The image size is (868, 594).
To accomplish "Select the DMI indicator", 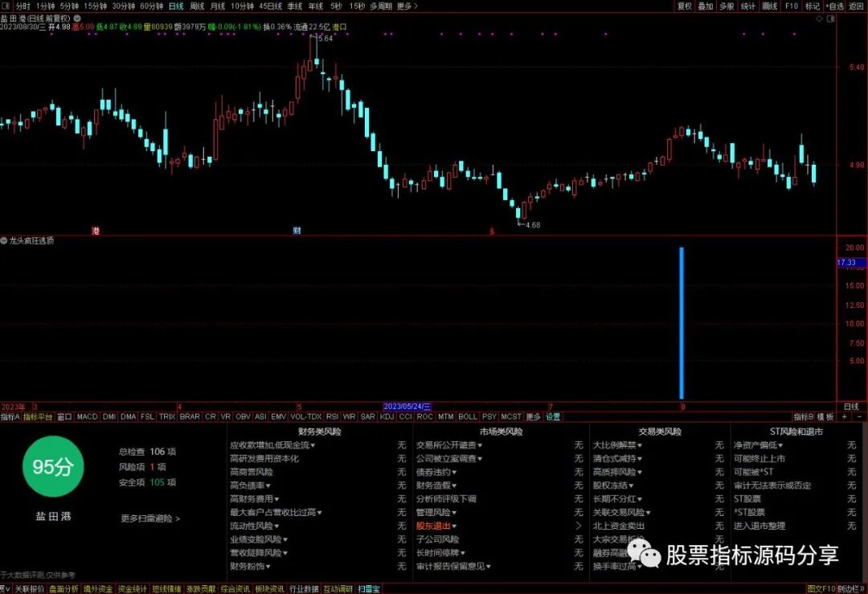I will [x=109, y=417].
